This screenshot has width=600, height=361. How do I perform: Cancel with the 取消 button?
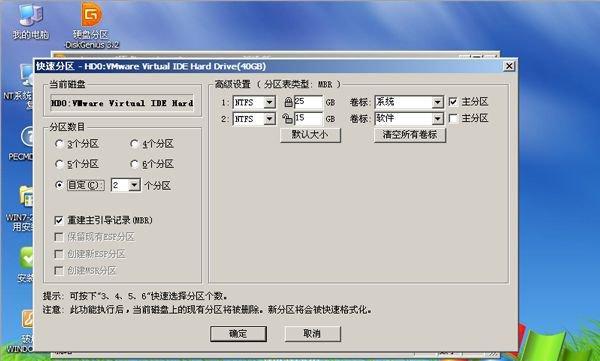(312, 334)
